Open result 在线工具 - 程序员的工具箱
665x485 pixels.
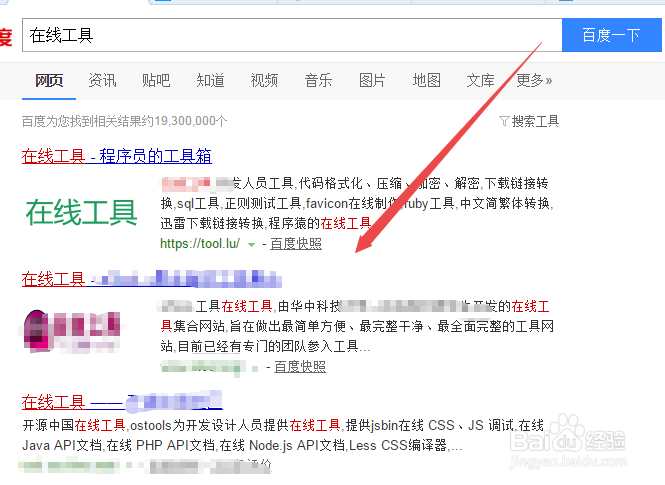[117, 156]
